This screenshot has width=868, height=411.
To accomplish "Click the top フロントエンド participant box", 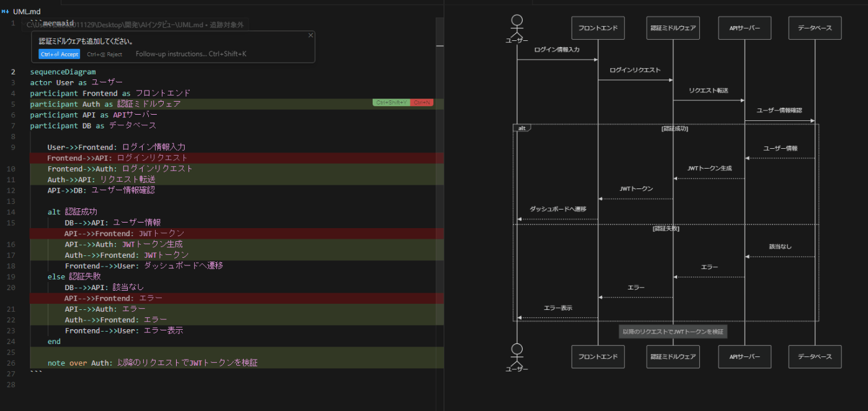I will [598, 28].
